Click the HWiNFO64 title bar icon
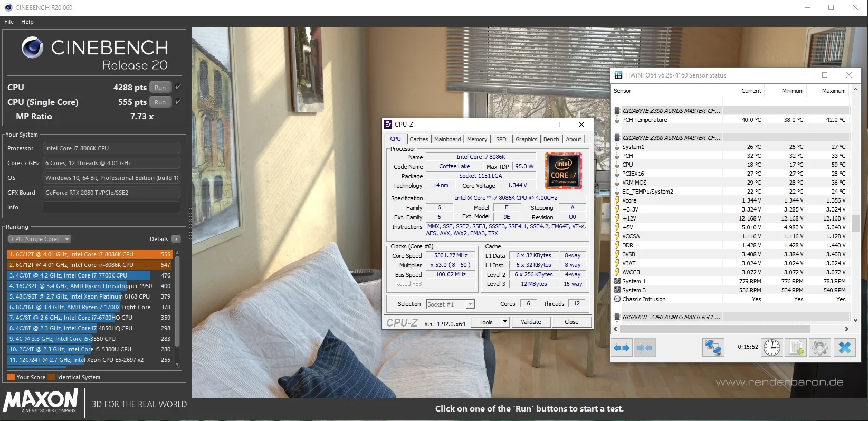The width and height of the screenshot is (868, 421). 618,75
